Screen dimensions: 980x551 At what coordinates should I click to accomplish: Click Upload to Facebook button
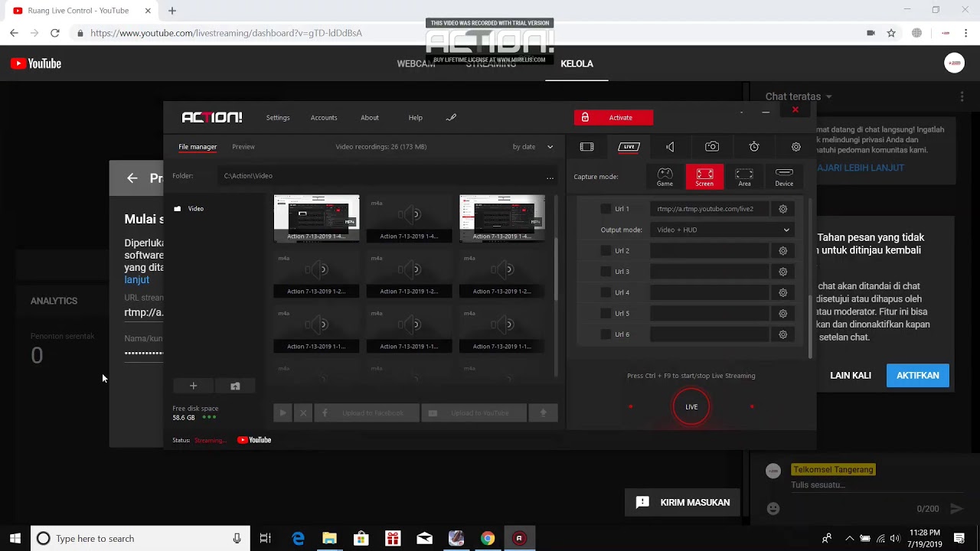coord(367,413)
